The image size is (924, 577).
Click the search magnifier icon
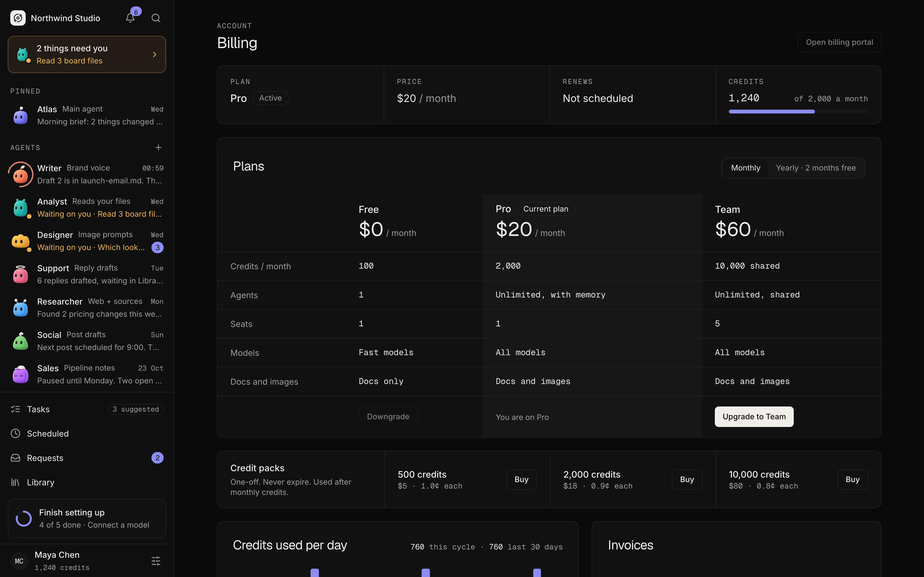tap(156, 18)
